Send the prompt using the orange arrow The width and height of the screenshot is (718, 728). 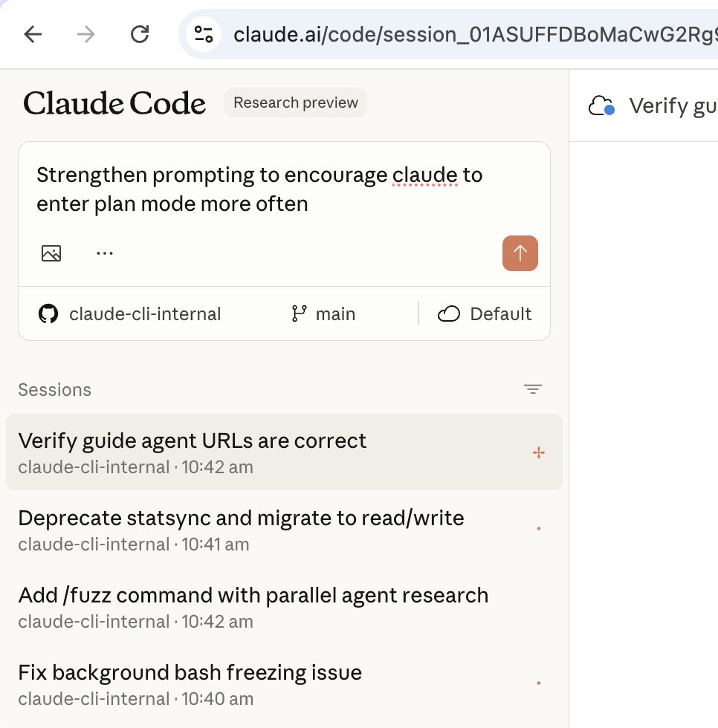click(x=520, y=253)
